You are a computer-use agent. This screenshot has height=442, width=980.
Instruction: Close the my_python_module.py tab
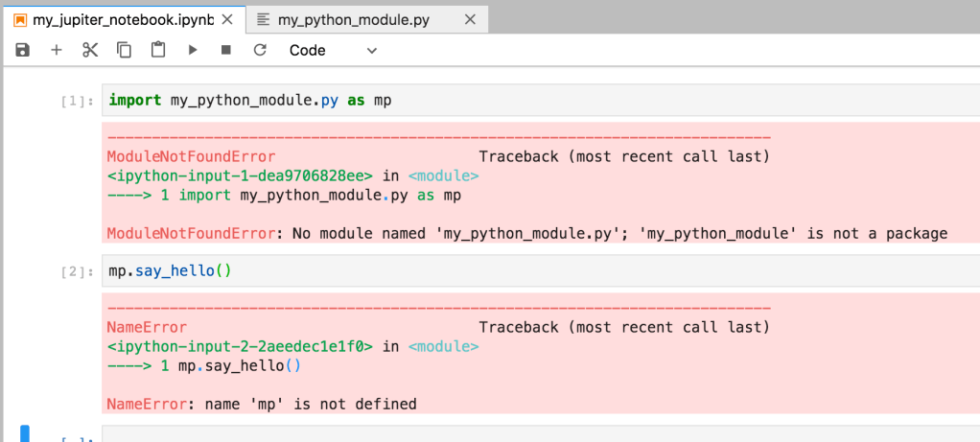coord(469,20)
